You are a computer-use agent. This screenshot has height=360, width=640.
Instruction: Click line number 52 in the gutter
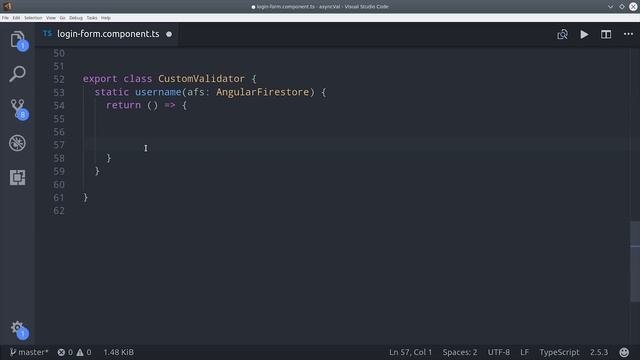tap(59, 79)
